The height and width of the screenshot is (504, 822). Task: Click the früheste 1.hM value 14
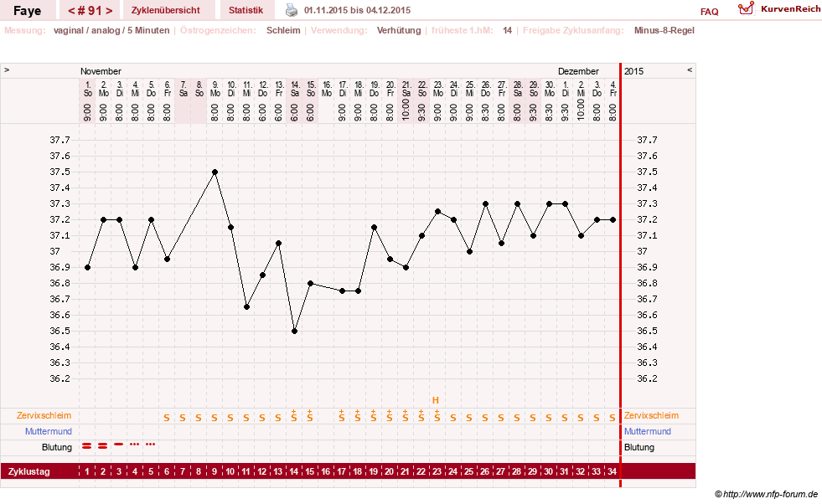tap(507, 30)
